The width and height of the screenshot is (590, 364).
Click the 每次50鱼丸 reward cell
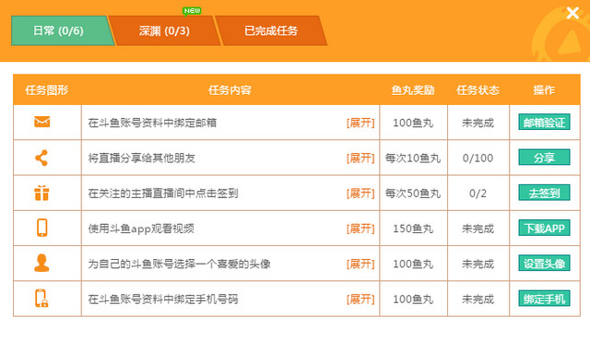point(413,194)
